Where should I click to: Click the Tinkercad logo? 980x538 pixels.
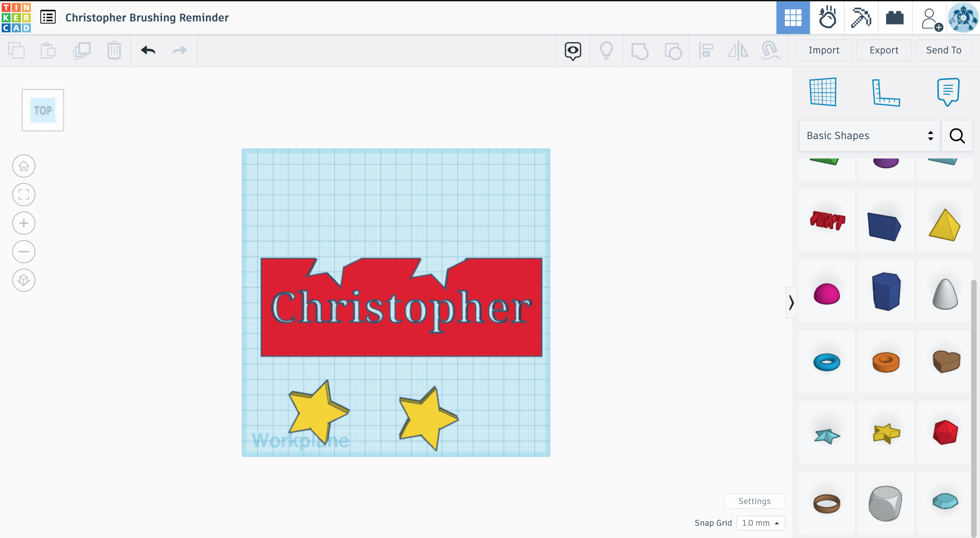tap(16, 17)
